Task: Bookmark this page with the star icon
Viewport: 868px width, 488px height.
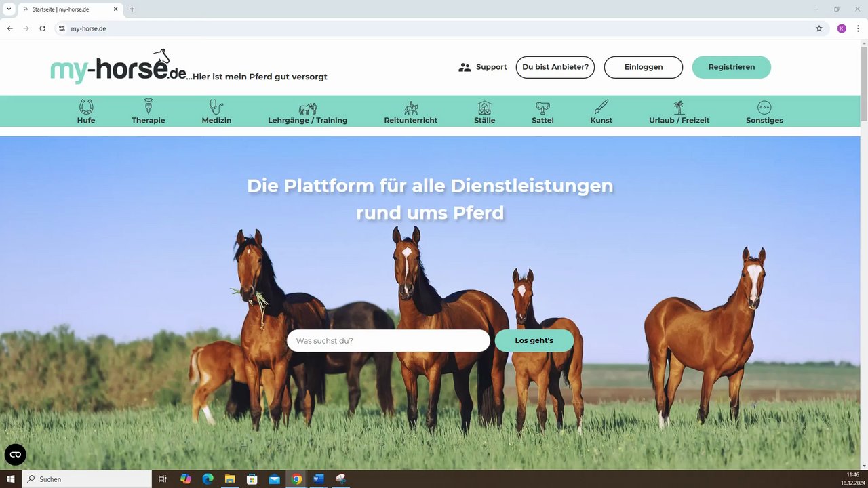Action: (819, 28)
